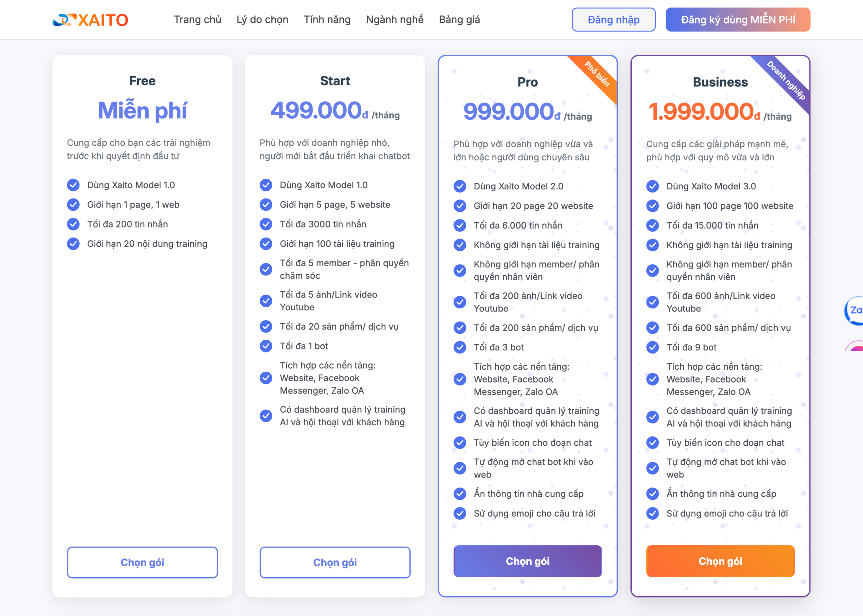Image resolution: width=863 pixels, height=616 pixels.
Task: Click the Doanh nghiệp ribbon on Business plan
Action: coord(786,80)
